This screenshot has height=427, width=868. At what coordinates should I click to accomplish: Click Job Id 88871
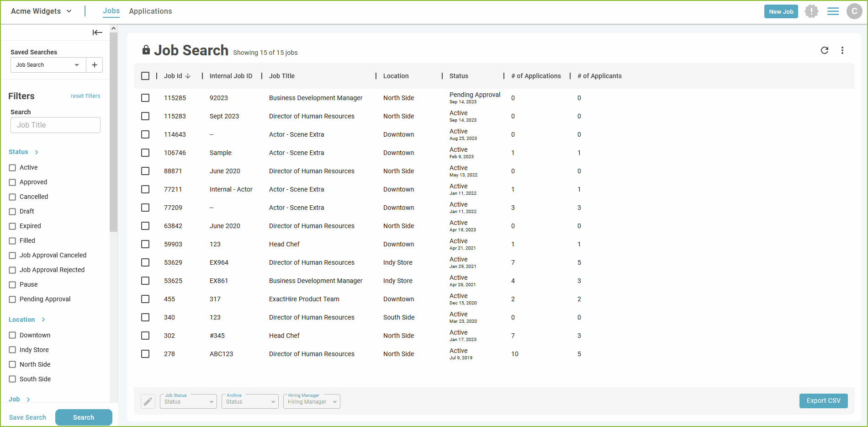click(x=173, y=171)
